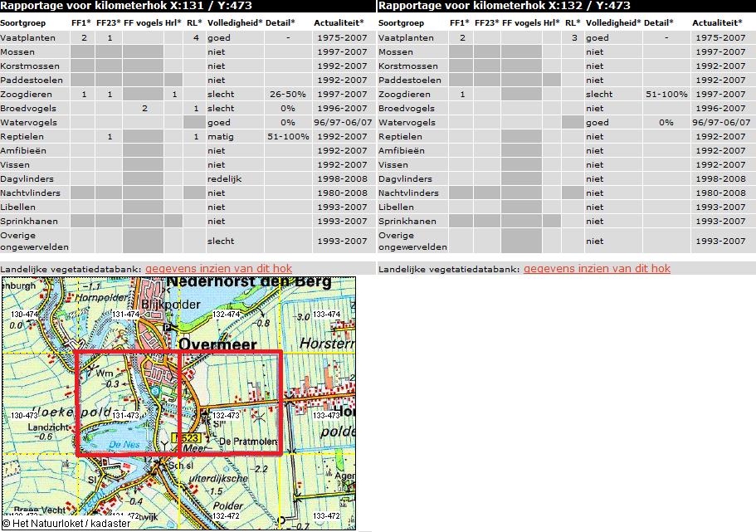The width and height of the screenshot is (756, 532).
Task: Click 'Overmeer' place name on the map
Action: tap(217, 344)
